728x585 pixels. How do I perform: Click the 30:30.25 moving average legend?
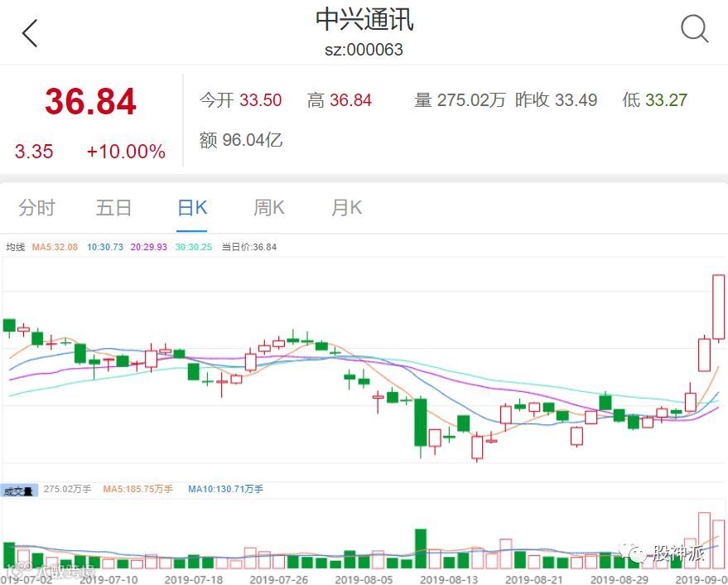[193, 247]
